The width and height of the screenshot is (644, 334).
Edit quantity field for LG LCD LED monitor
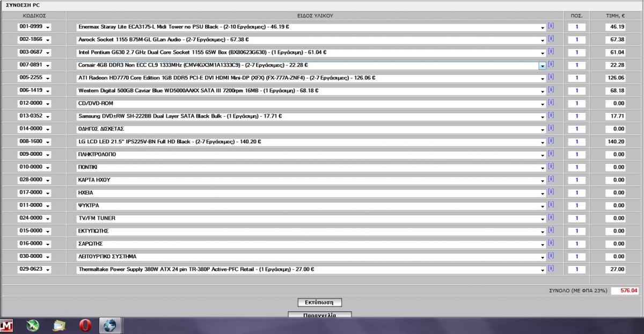(576, 142)
